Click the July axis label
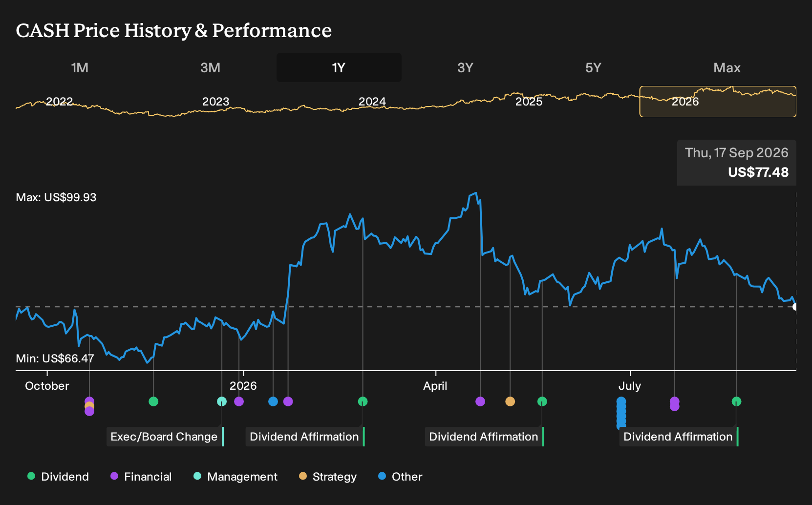The image size is (812, 505). point(630,386)
